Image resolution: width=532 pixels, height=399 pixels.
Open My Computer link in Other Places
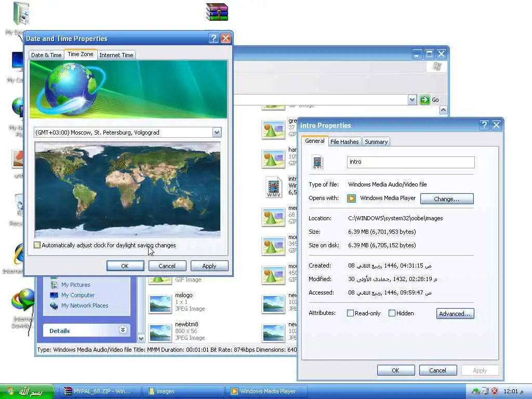tap(78, 295)
